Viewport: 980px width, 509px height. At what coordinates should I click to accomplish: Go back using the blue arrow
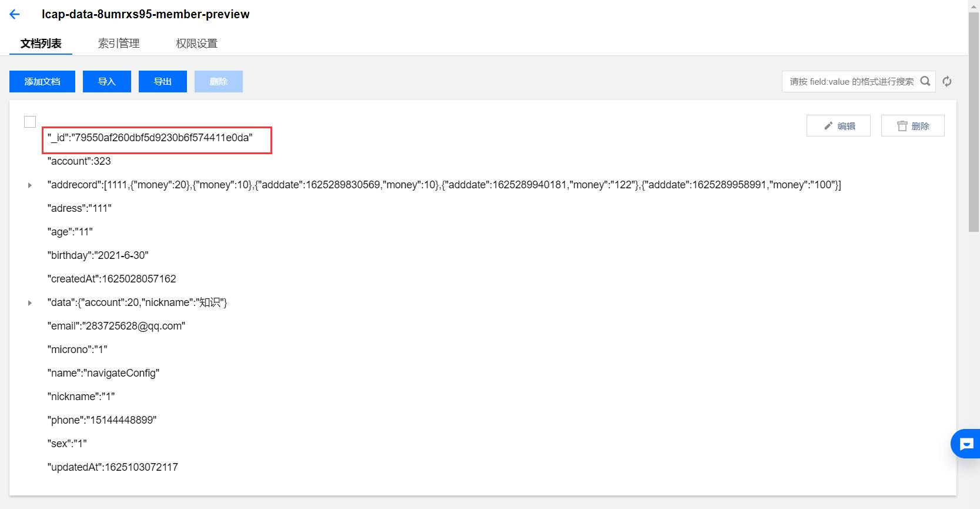15,15
